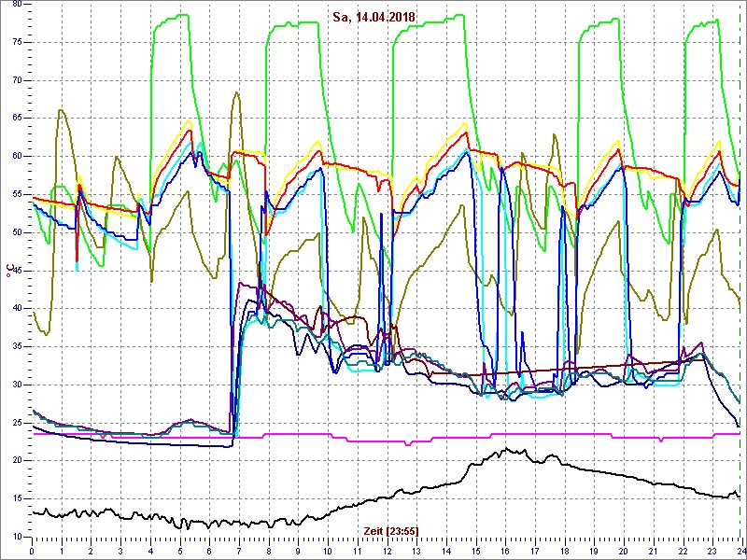Select the 40 label on temperature axis
This screenshot has width=747, height=560.
pyautogui.click(x=16, y=308)
